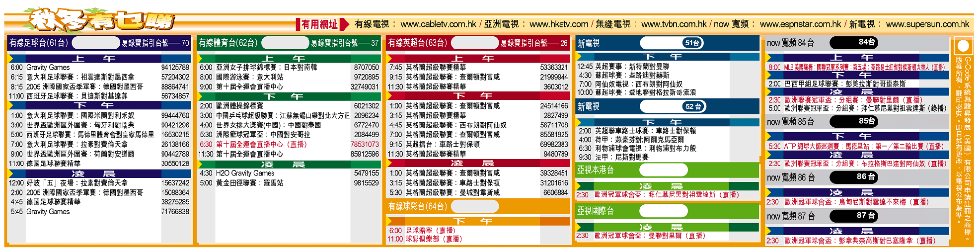Click 下午 section bar in 有線英超台 column
The height and width of the screenshot is (251, 980).
click(478, 95)
